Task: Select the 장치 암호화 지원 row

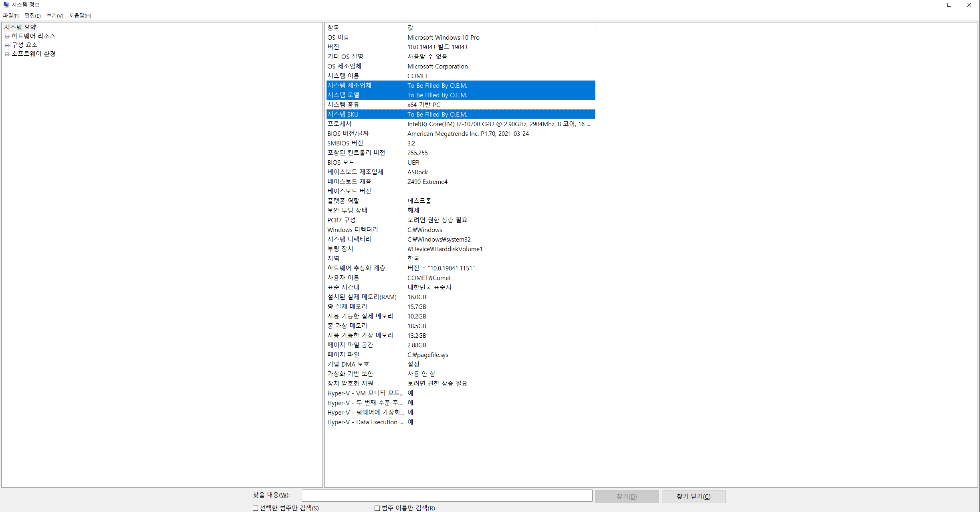Action: coord(461,383)
